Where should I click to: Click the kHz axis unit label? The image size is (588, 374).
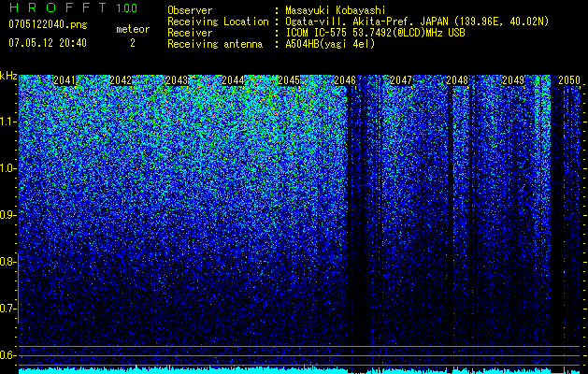(8, 76)
